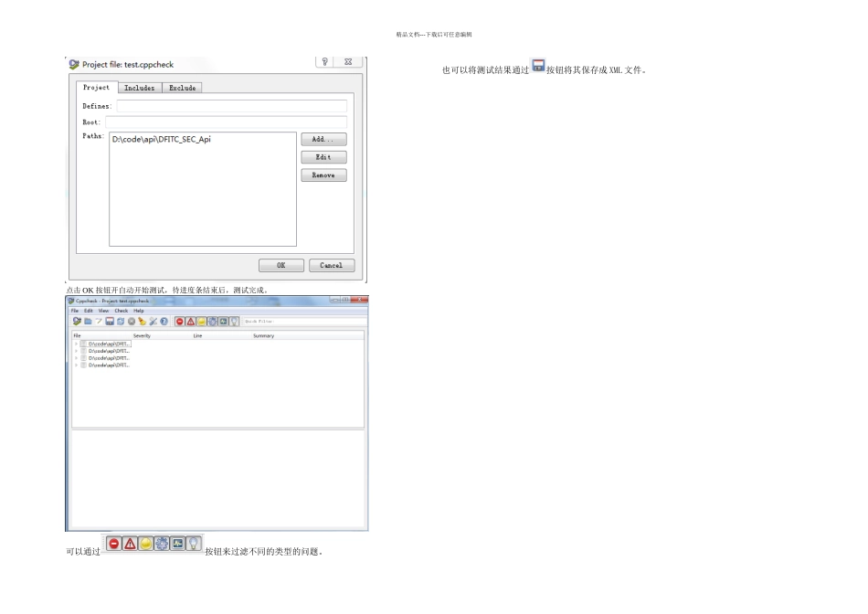Confirm the project dialog with OK
This screenshot has height=614, width=868.
281,265
